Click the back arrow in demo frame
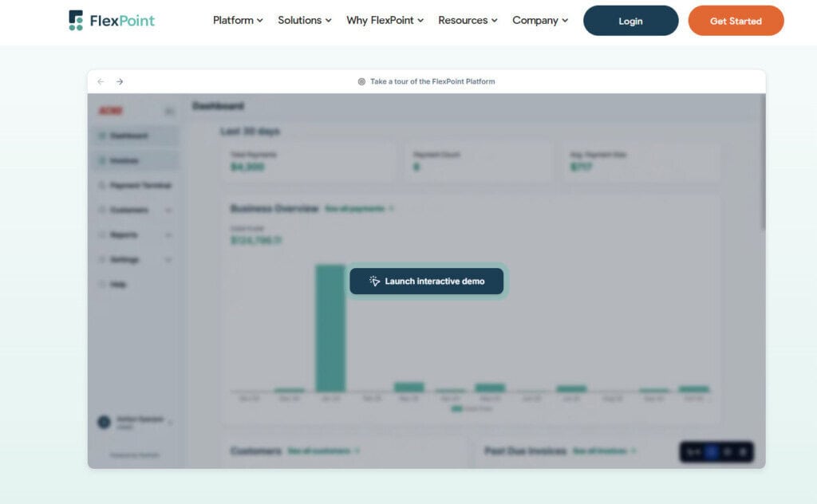 point(101,81)
